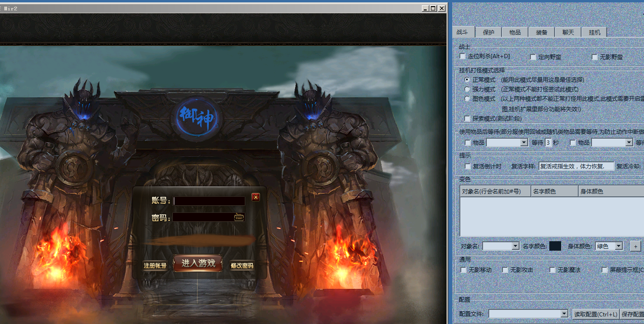Minimize the Mir2 game window

coord(425,8)
